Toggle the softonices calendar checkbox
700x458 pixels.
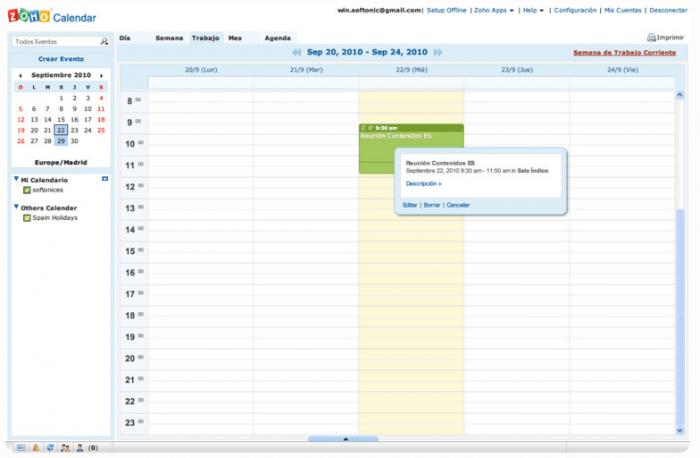click(x=27, y=189)
